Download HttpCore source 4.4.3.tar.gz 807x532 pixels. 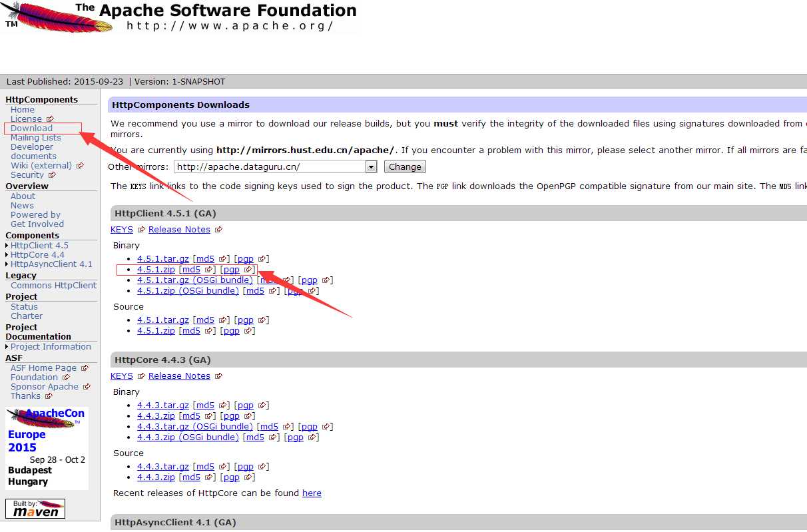point(163,467)
